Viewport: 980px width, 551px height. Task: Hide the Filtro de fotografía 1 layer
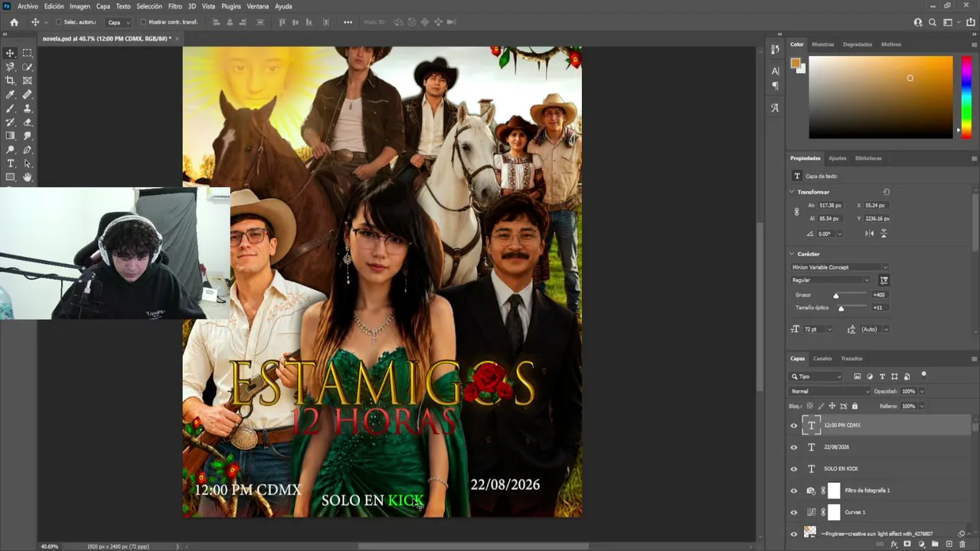tap(794, 491)
